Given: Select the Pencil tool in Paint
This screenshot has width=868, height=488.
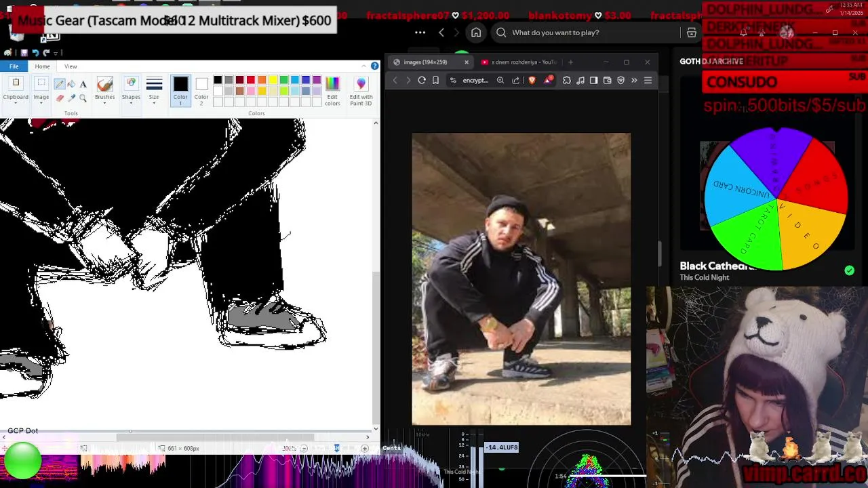Looking at the screenshot, I should tap(60, 84).
